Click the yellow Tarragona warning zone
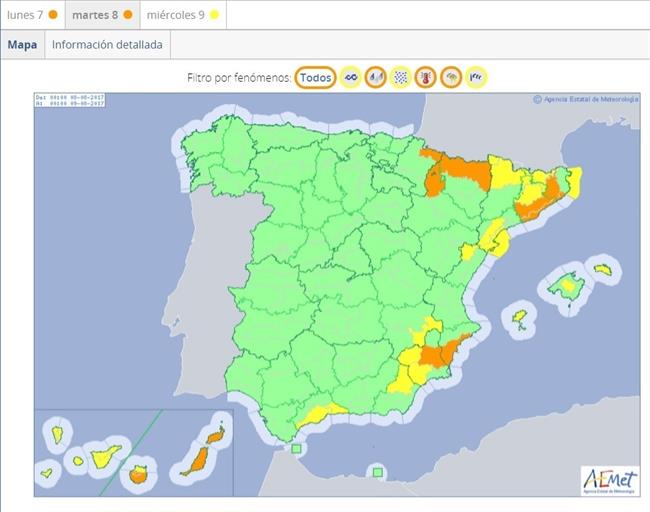Screen dimensions: 650x512 coord(495,240)
